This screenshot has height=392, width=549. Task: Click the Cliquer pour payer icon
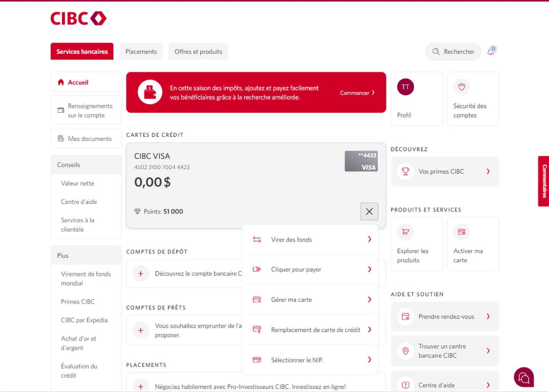(257, 269)
